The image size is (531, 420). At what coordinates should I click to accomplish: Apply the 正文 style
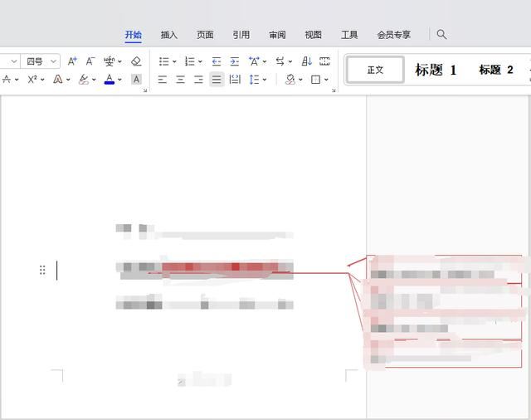click(375, 71)
